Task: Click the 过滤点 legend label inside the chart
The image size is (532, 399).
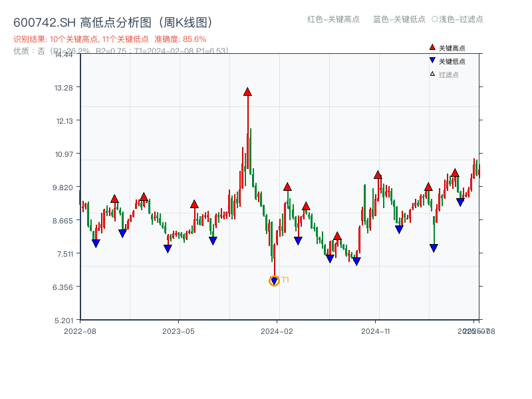Action: point(449,74)
